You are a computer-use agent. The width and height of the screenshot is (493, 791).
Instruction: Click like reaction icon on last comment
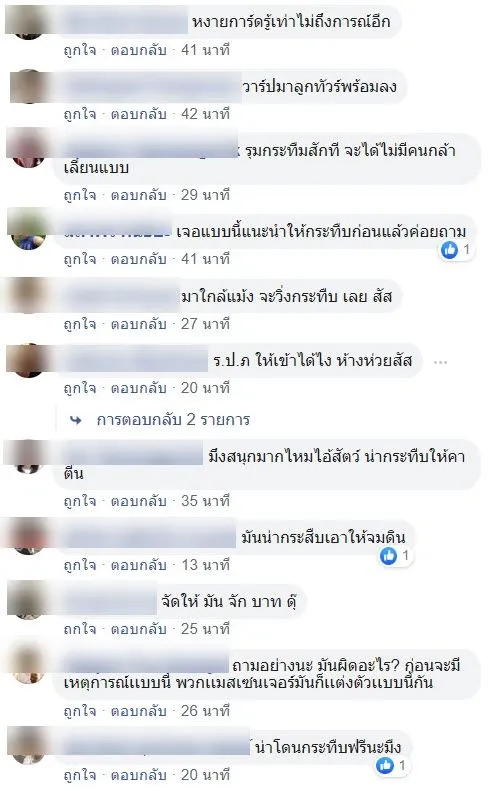(385, 765)
